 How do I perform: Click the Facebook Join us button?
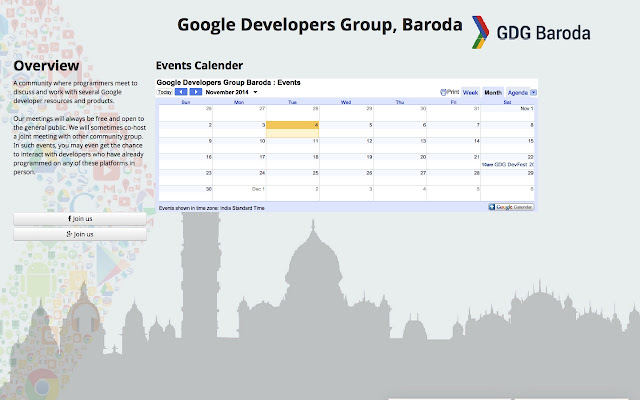tap(80, 219)
